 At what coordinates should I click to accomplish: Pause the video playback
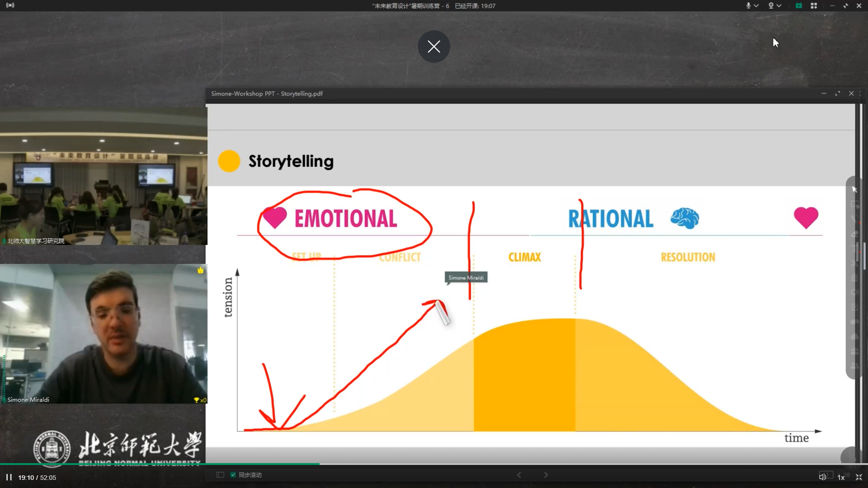pos(9,477)
